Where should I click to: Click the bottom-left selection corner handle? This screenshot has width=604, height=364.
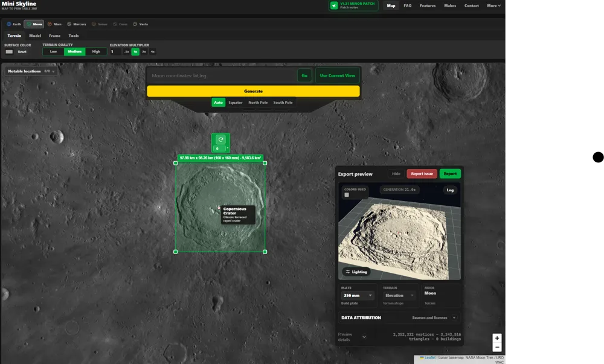click(x=176, y=252)
